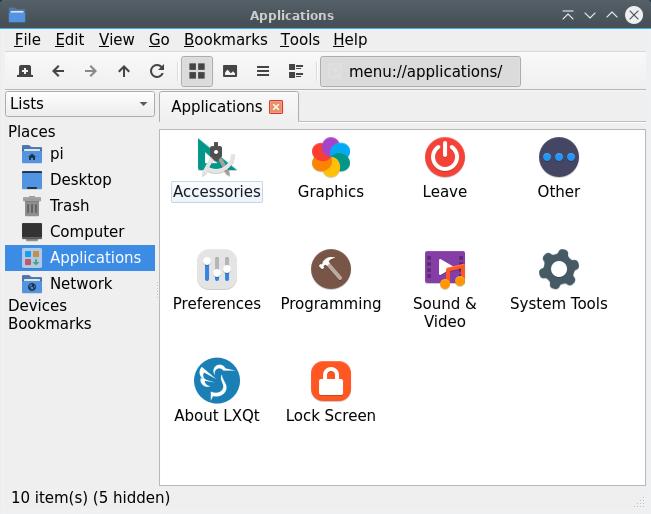
Task: Go to pi home in Places
Action: click(x=80, y=154)
